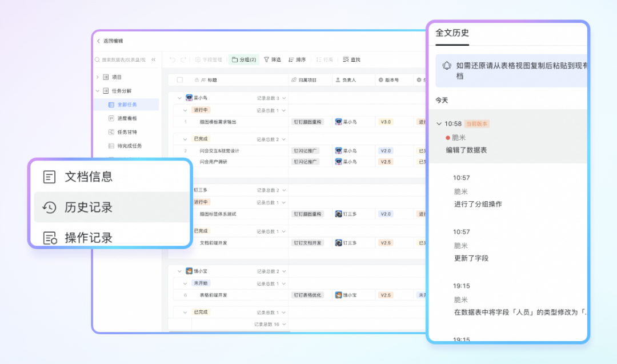Open 分组(2) grouping option

tap(244, 59)
